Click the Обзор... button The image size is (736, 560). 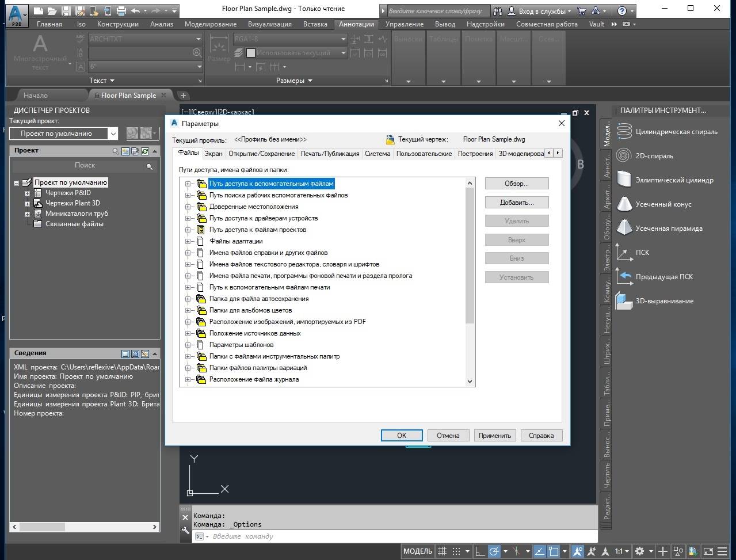(517, 184)
